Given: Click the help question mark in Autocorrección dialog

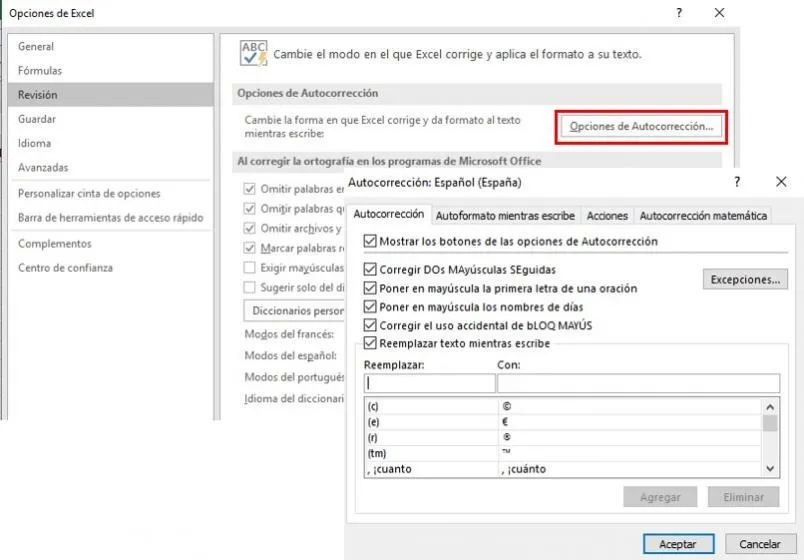Looking at the screenshot, I should coord(737,182).
